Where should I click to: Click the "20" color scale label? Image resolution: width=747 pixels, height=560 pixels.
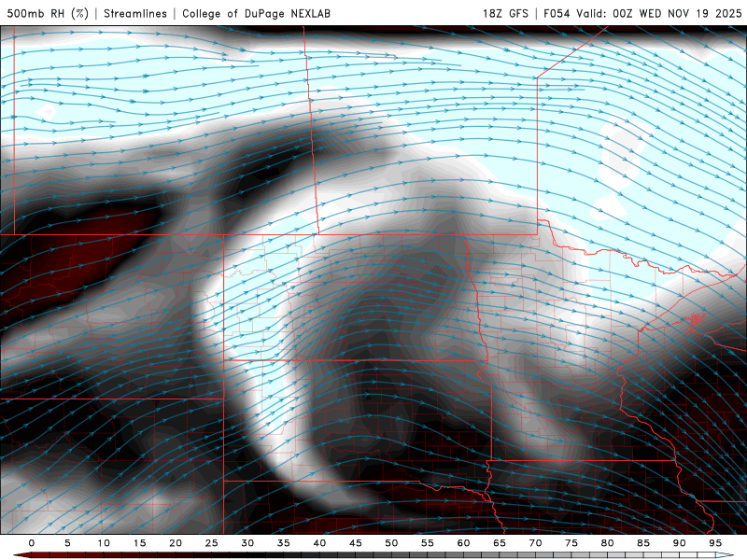[176, 543]
